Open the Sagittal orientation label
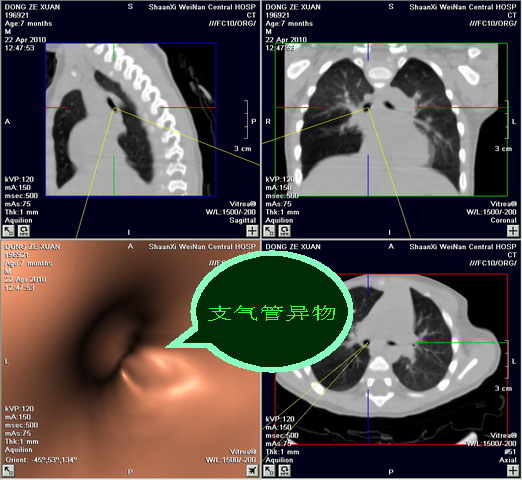The image size is (522, 480). click(x=242, y=220)
